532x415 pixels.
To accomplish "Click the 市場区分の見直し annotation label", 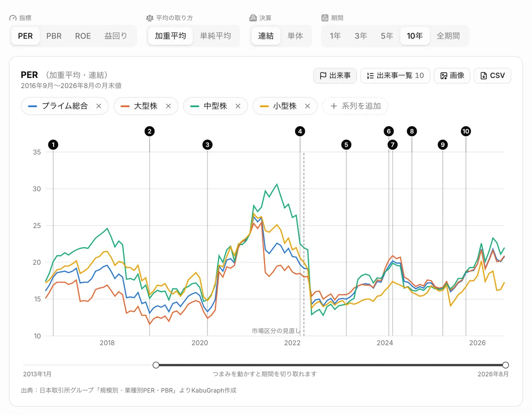I will click(x=276, y=331).
